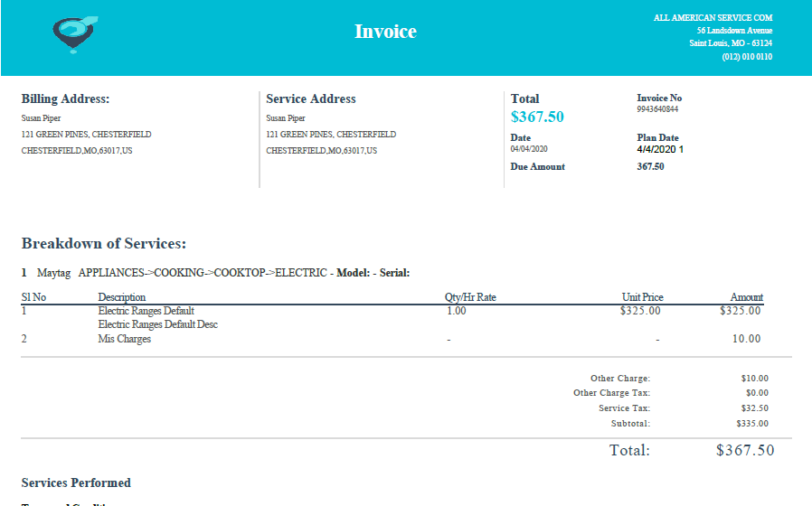Click the Subtotal: label
Screen dimensions: 812x506
(x=630, y=423)
